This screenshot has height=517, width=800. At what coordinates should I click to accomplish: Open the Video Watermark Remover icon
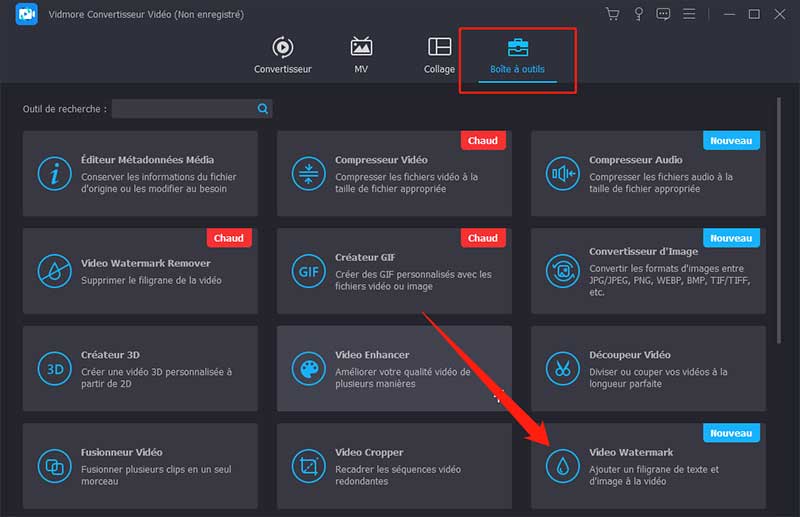(x=55, y=271)
